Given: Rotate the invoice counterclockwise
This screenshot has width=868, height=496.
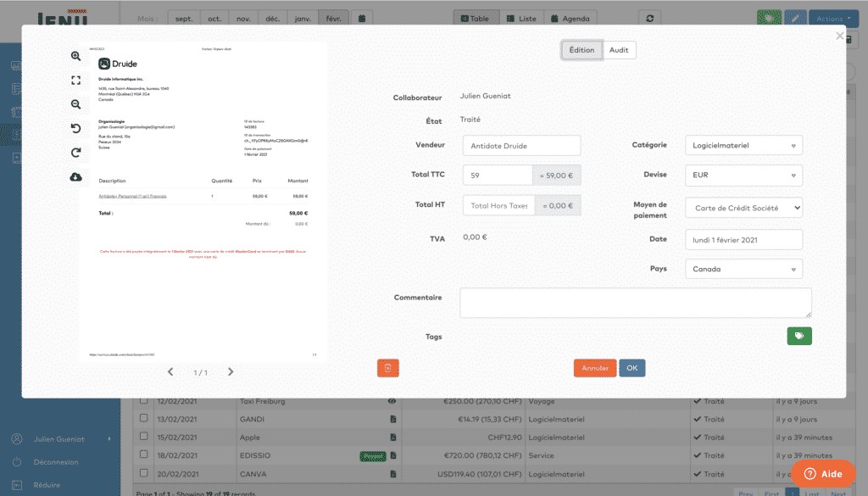Looking at the screenshot, I should [x=76, y=129].
